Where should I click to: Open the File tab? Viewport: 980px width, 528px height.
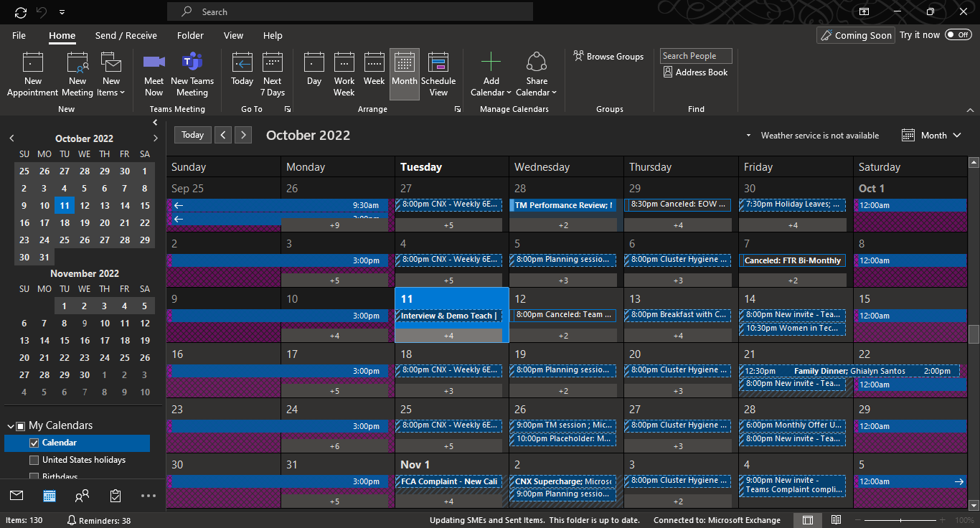19,35
